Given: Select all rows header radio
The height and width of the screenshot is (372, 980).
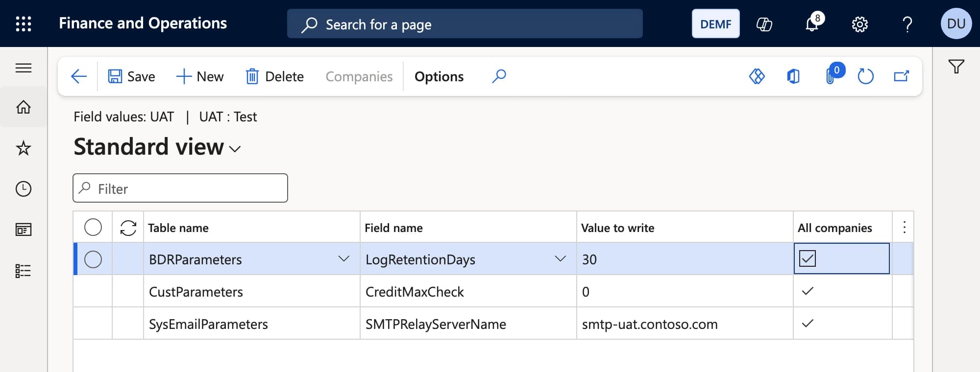Looking at the screenshot, I should [x=93, y=227].
